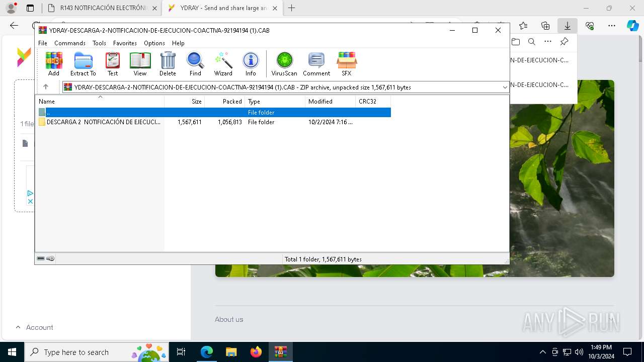The width and height of the screenshot is (644, 362).
Task: Expand the archive path dropdown
Action: [x=505, y=87]
